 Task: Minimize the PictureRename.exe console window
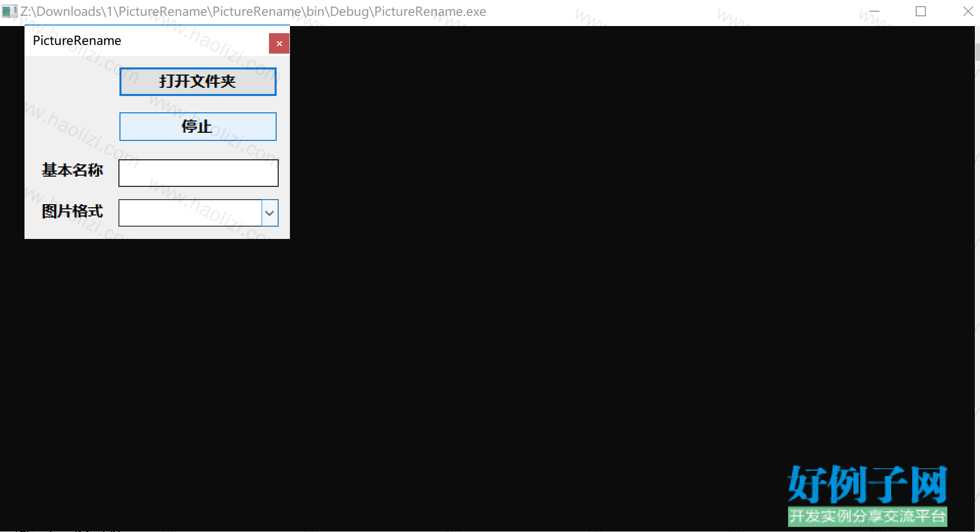pos(874,11)
